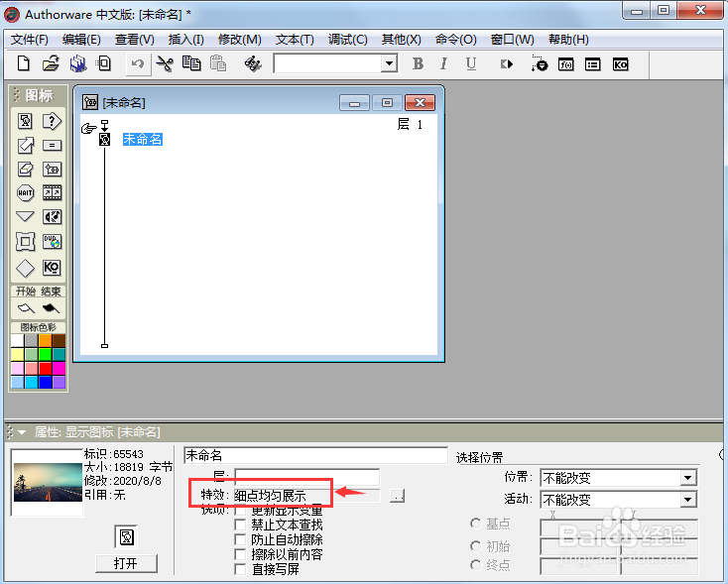Apply underline formatting
Viewport: 728px width, 584px height.
pyautogui.click(x=471, y=63)
